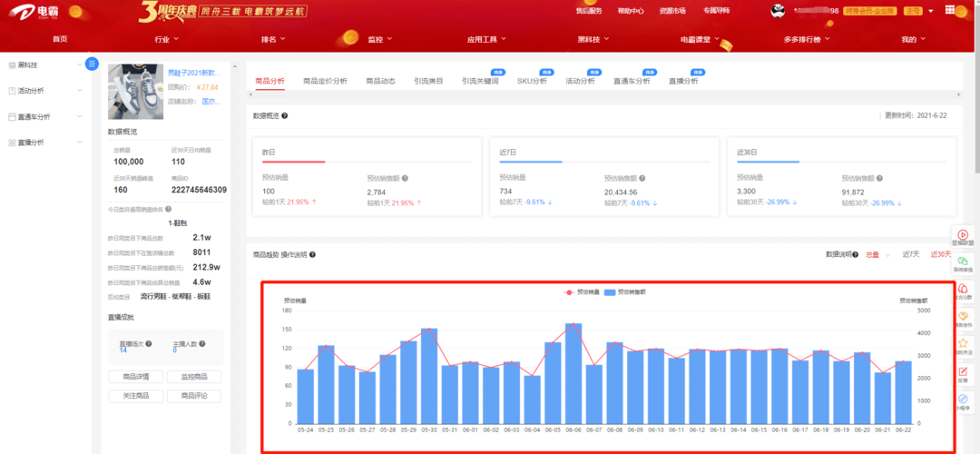This screenshot has width=980, height=454.
Task: Click the panda user avatar
Action: pyautogui.click(x=779, y=11)
